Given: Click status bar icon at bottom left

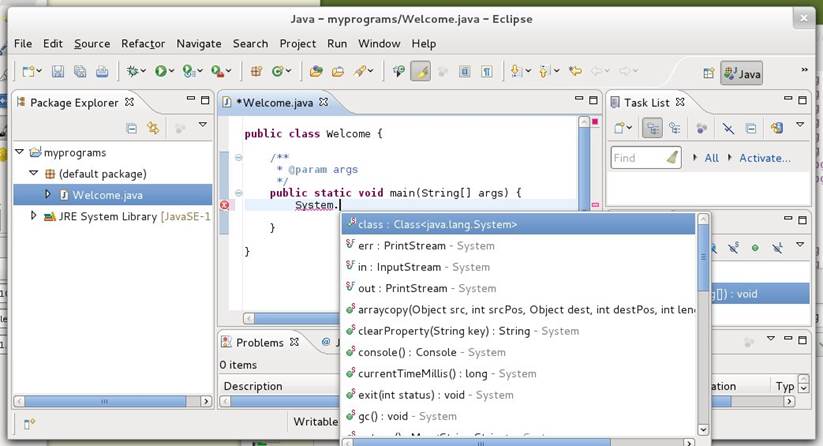Looking at the screenshot, I should [29, 423].
